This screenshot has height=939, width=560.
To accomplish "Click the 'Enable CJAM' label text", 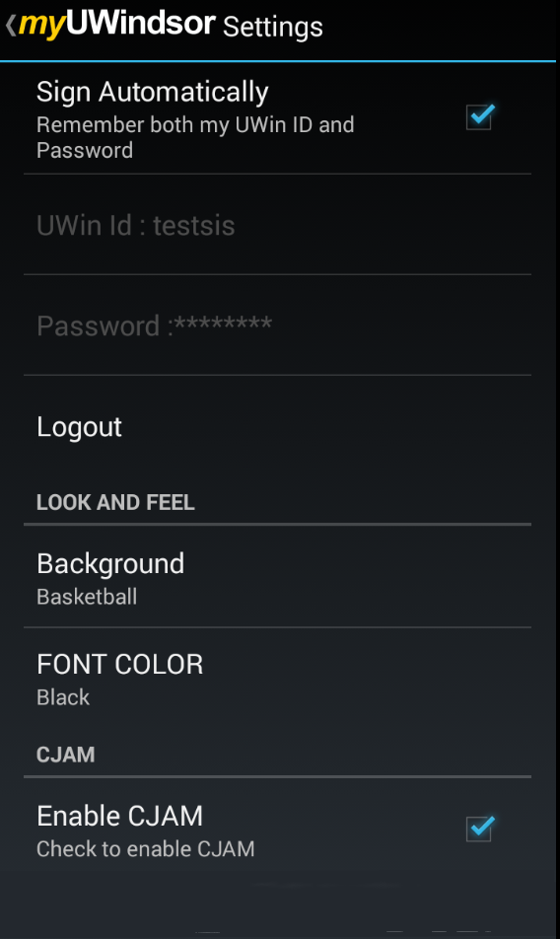I will coord(119,816).
